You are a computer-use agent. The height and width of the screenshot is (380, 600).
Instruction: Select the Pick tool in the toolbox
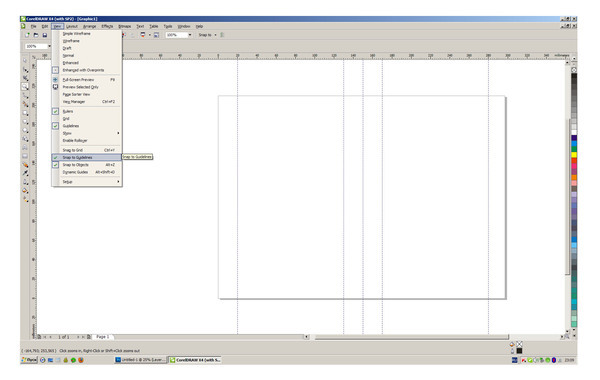25,61
